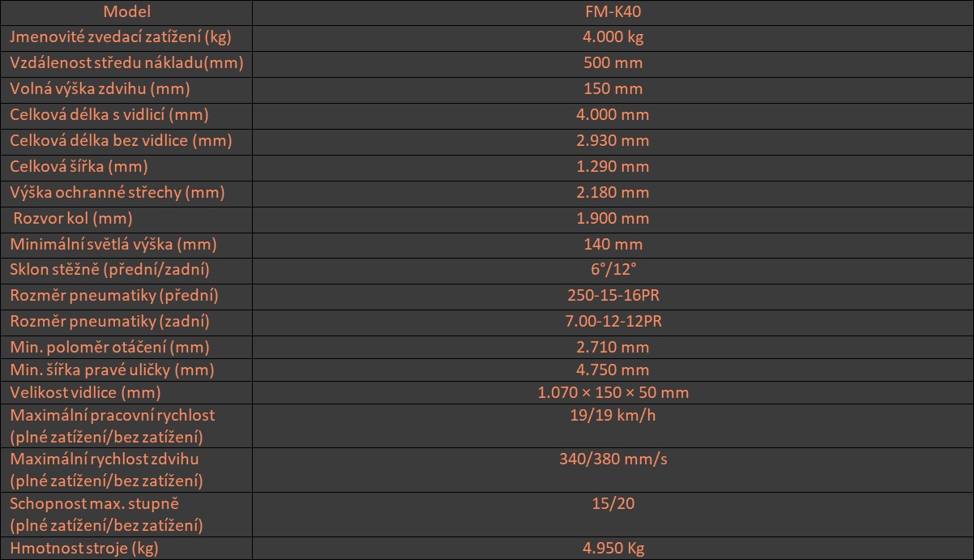
Task: Click the '4.950 Kg' machine weight value
Action: click(x=613, y=549)
